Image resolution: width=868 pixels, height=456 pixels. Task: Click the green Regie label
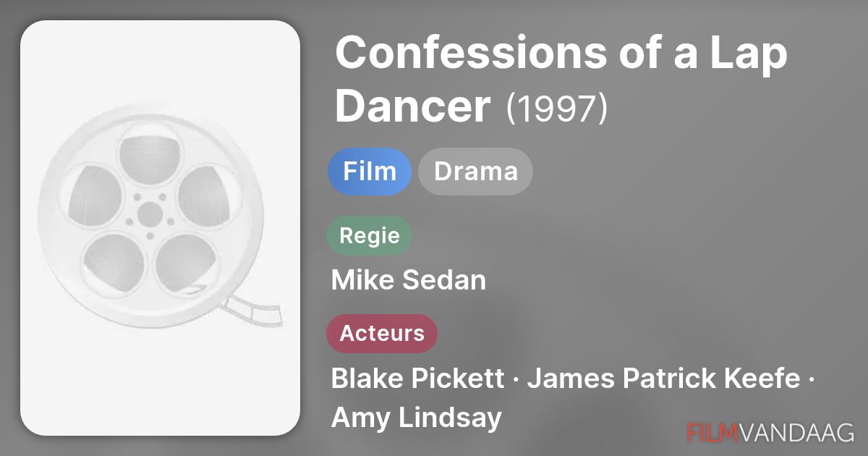[x=369, y=236]
